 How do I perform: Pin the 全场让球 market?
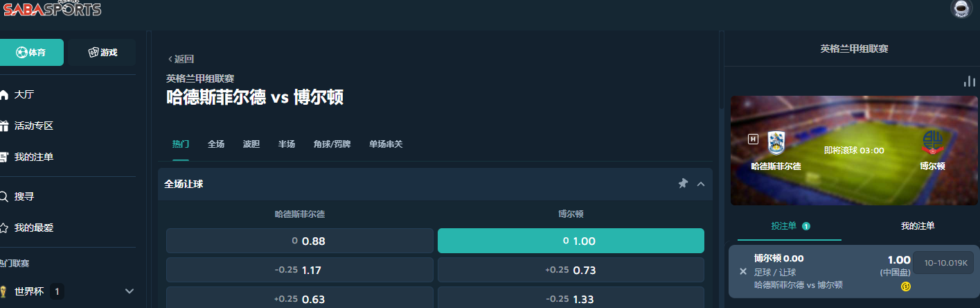(683, 184)
